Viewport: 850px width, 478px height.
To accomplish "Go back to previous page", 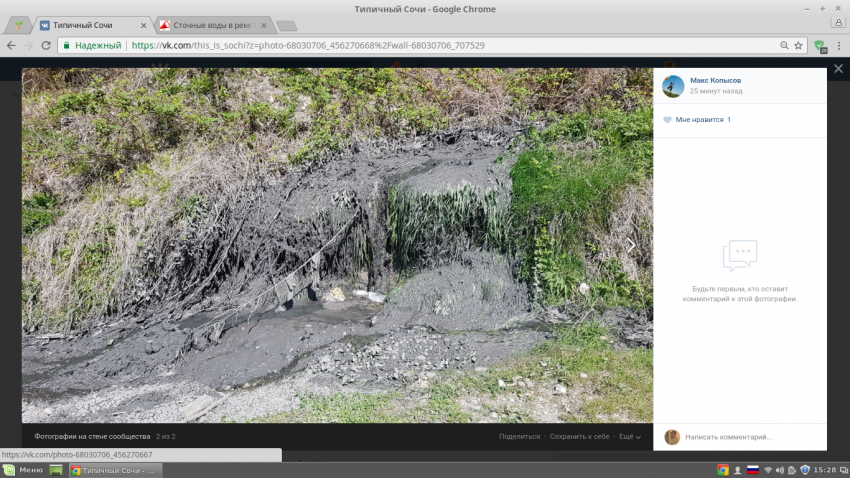I will pos(11,45).
